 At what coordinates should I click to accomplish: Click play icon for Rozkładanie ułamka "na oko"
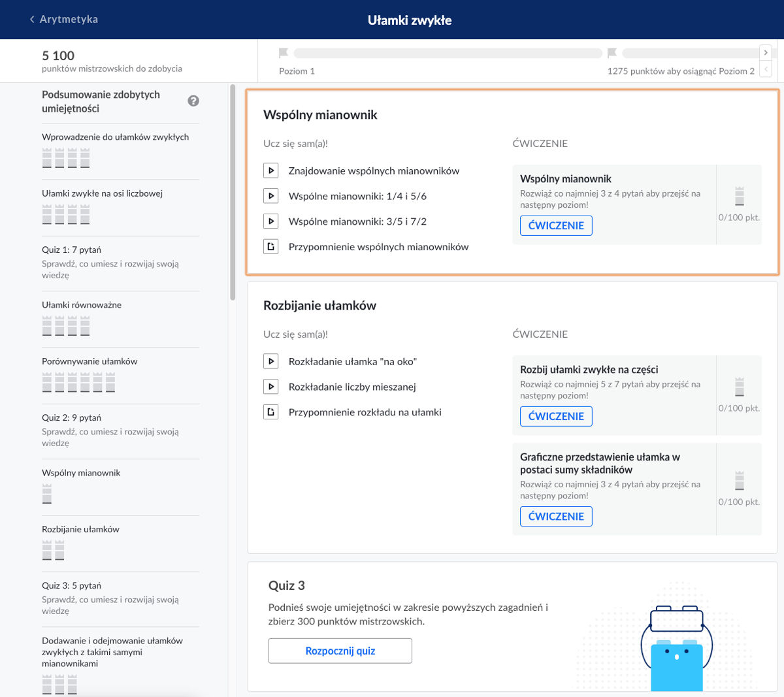coord(270,361)
